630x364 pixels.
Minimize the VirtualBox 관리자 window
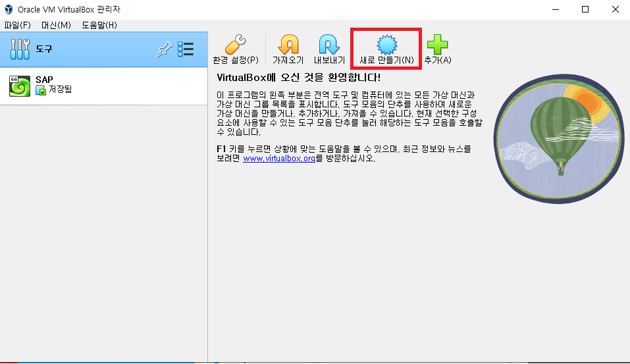coord(556,9)
